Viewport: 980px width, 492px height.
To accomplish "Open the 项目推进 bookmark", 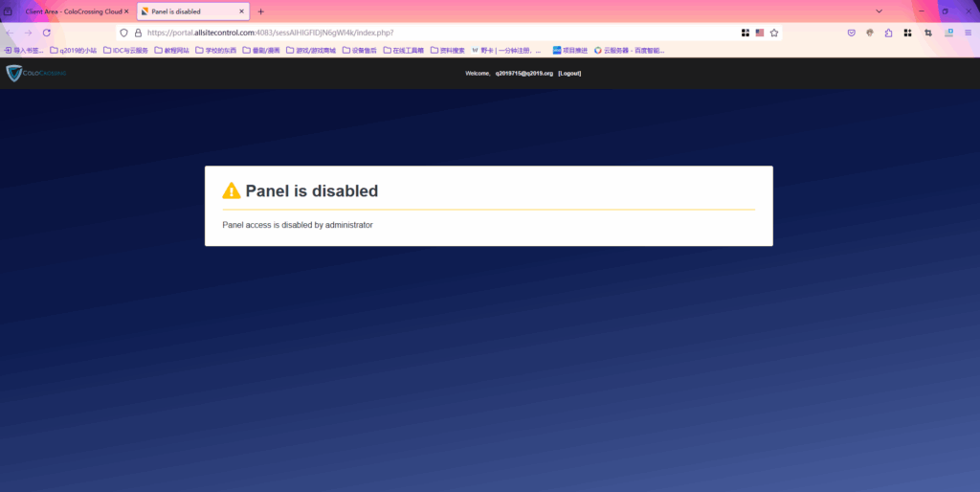I will tap(569, 50).
